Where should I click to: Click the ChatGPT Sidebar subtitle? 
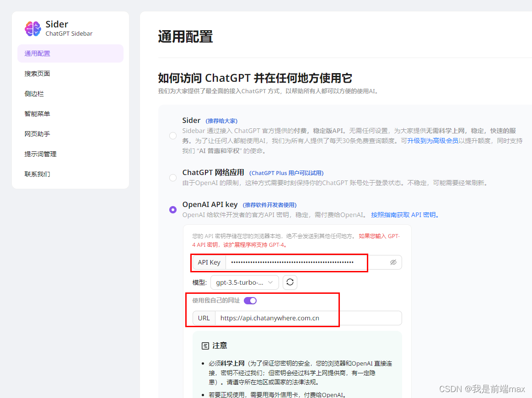click(x=69, y=33)
